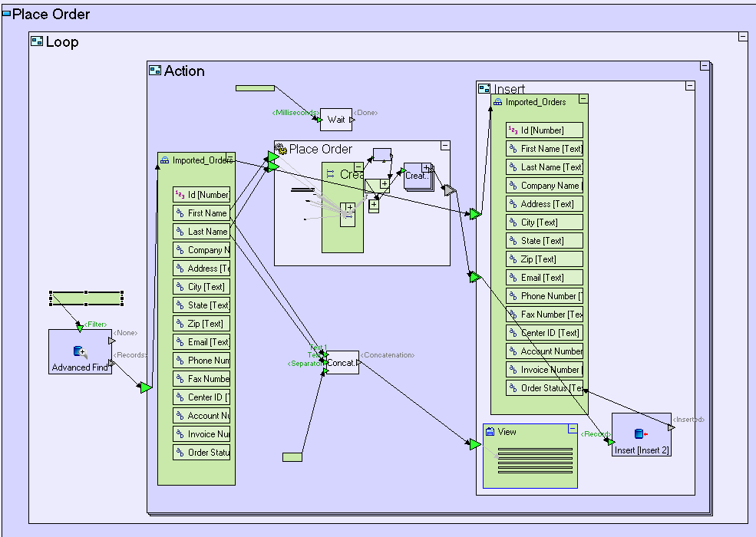Collapse the View panel
Viewport: 756px width, 537px height.
(573, 429)
